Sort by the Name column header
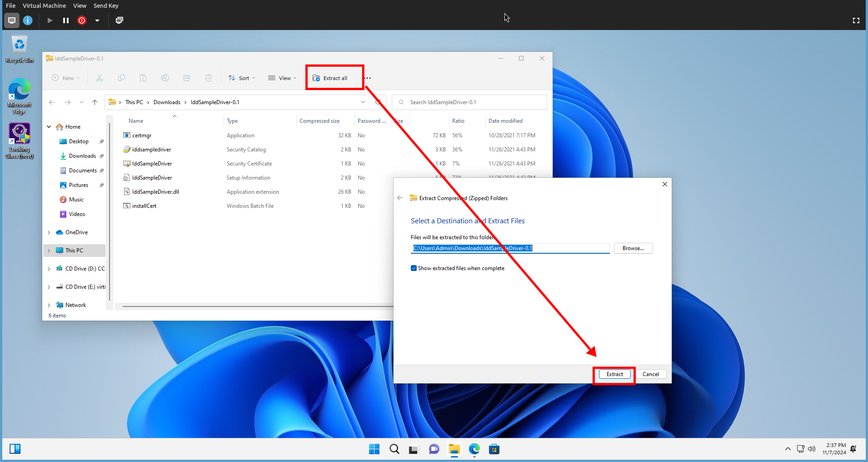Image resolution: width=868 pixels, height=462 pixels. tap(136, 121)
